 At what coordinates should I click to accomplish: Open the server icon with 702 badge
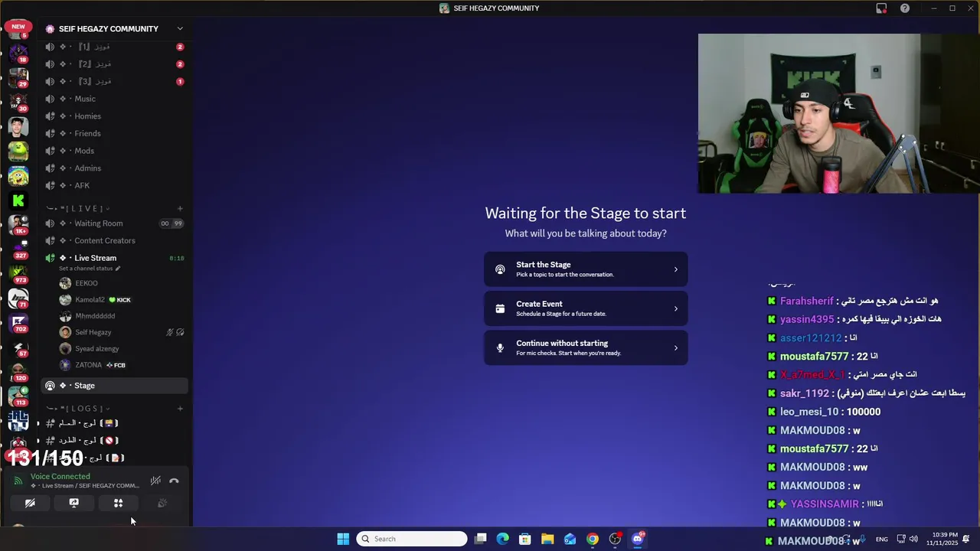click(18, 322)
